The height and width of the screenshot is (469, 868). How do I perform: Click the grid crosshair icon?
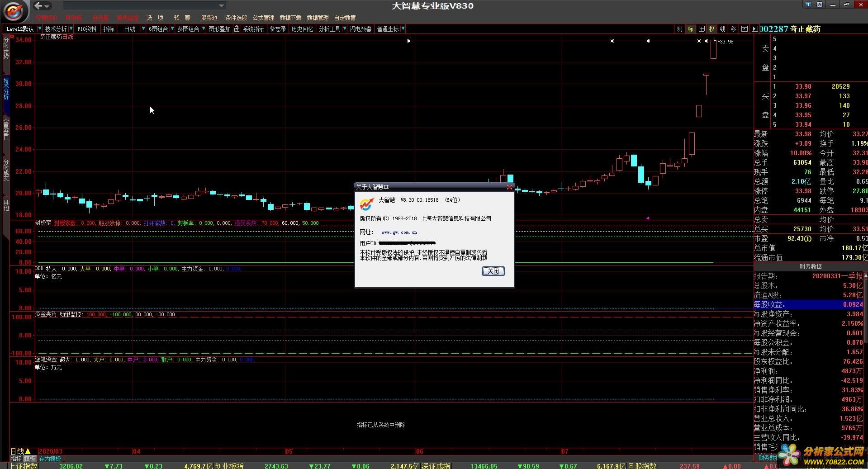pos(701,29)
